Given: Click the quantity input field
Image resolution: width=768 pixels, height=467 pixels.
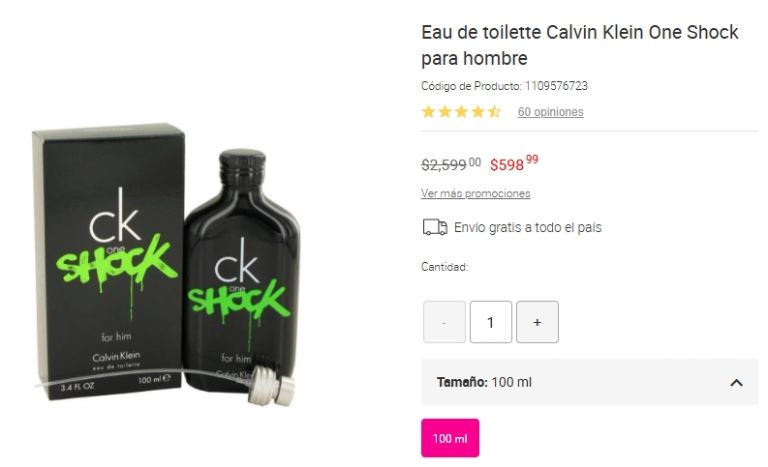Looking at the screenshot, I should (491, 322).
